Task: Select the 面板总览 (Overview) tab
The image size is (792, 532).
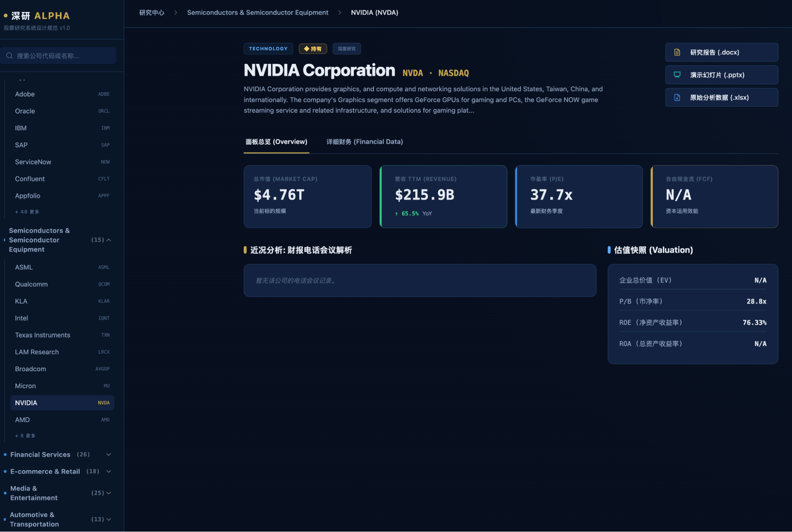Action: point(276,142)
